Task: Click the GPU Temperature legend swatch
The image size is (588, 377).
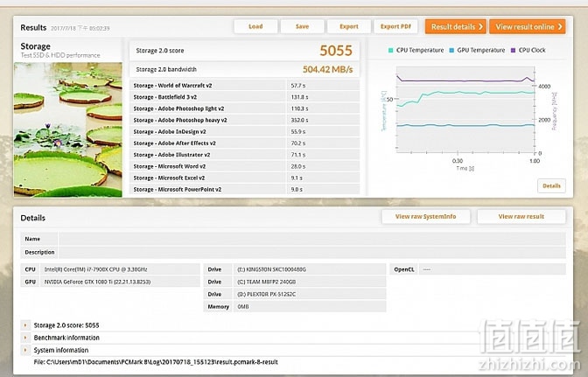Action: point(451,50)
